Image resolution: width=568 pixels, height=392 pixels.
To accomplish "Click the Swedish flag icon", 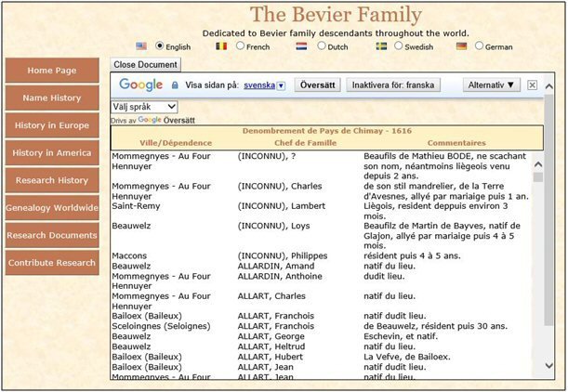I will [381, 46].
